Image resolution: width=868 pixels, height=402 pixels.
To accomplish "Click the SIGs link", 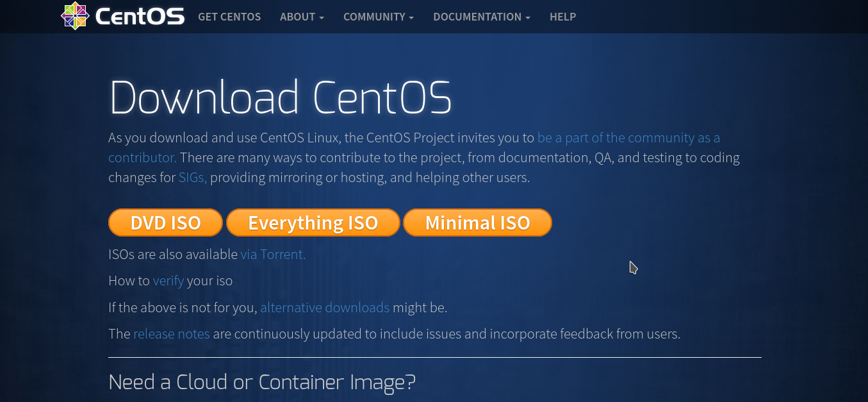I will [x=192, y=178].
